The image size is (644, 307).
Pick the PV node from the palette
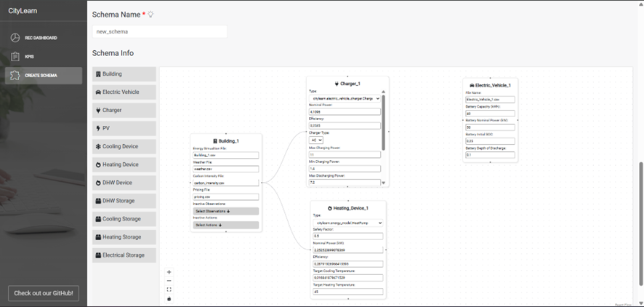[x=124, y=128]
